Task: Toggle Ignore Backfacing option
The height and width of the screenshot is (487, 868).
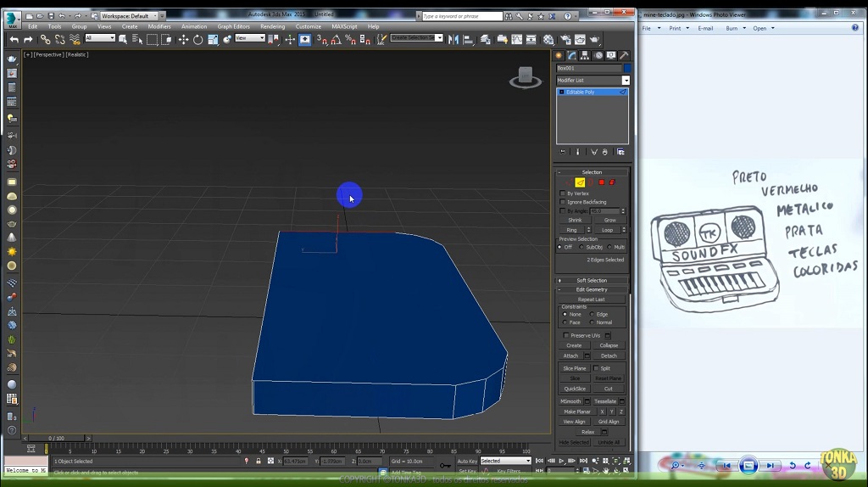Action: coord(563,202)
